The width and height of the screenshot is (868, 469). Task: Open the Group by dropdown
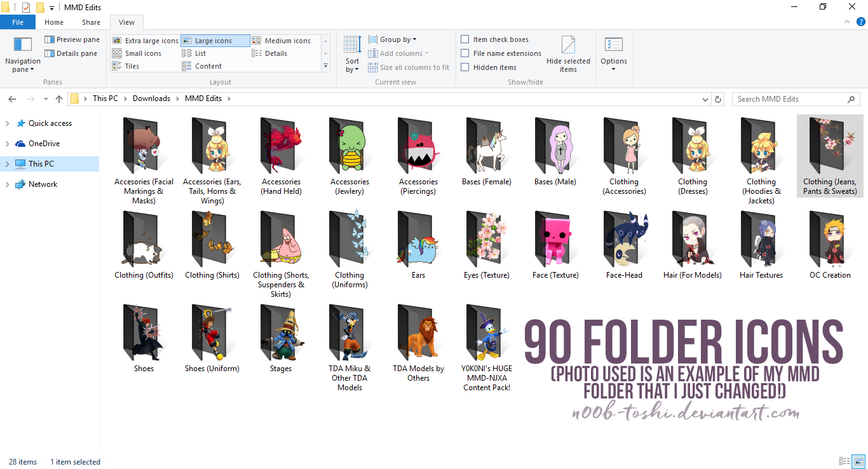click(x=393, y=39)
